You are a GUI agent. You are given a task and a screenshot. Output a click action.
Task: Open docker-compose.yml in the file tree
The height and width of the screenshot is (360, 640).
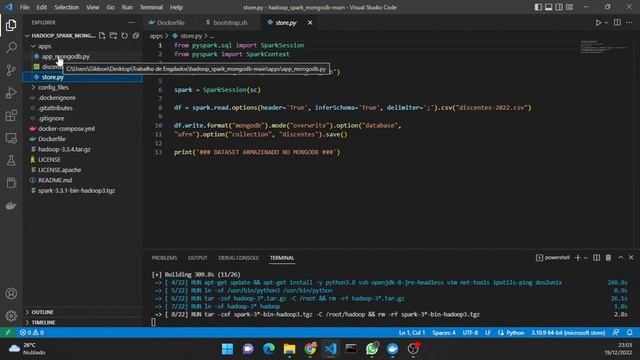tap(66, 129)
